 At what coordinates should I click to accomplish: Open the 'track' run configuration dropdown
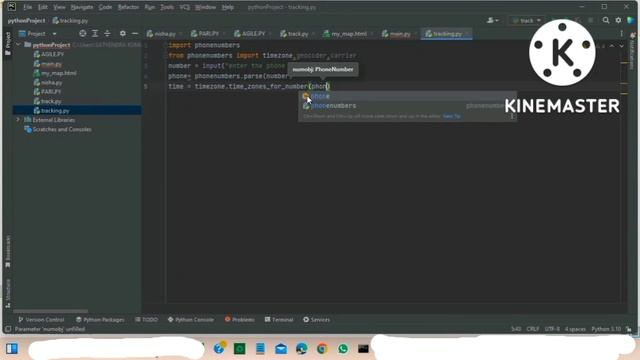click(x=527, y=20)
